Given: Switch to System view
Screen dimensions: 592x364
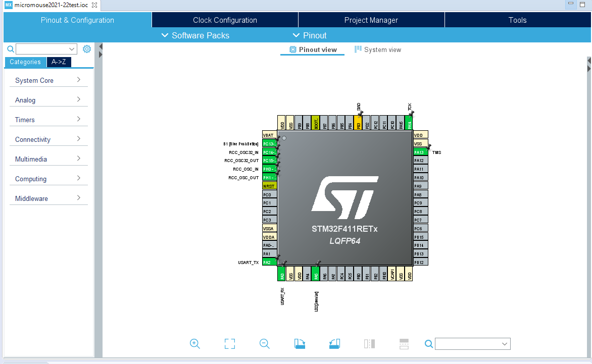Looking at the screenshot, I should (378, 49).
